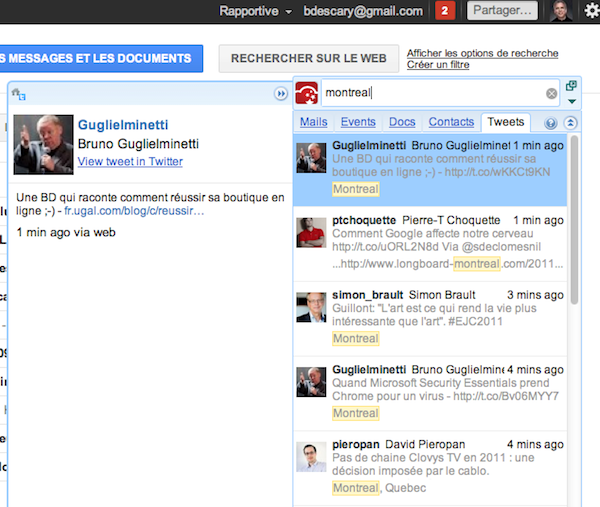The width and height of the screenshot is (600, 507).
Task: Click ptchoquette's avatar in results
Action: point(311,233)
